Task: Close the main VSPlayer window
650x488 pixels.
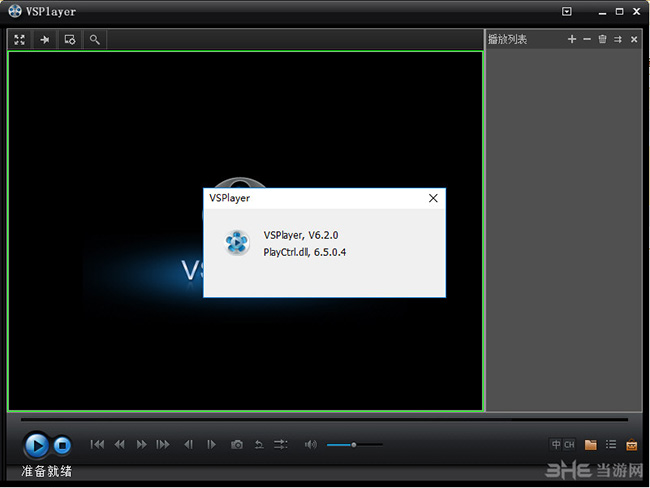Action: (x=636, y=12)
